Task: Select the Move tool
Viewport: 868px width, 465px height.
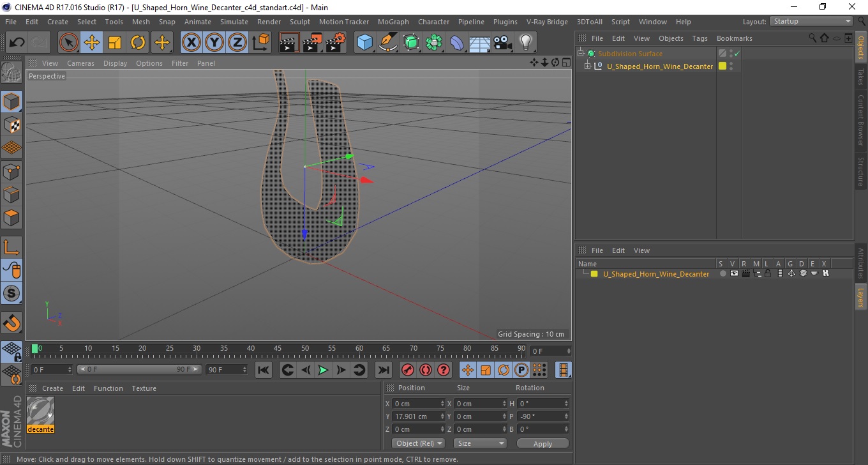Action: (92, 43)
